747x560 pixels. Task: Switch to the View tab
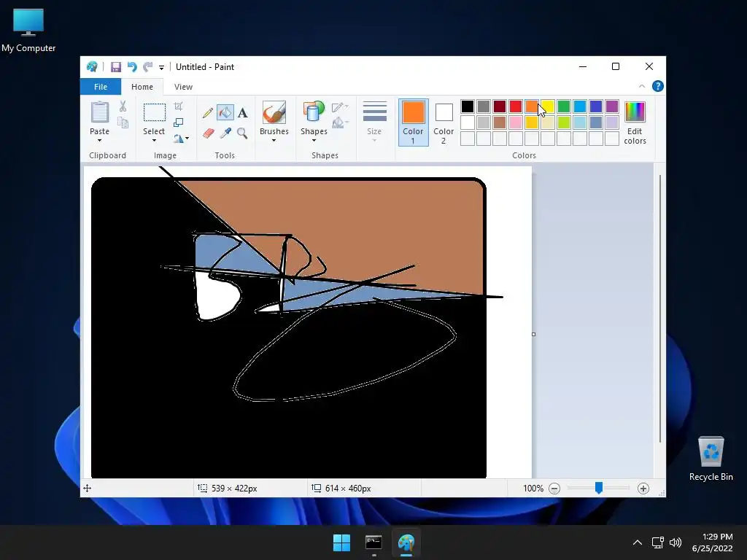pyautogui.click(x=183, y=87)
